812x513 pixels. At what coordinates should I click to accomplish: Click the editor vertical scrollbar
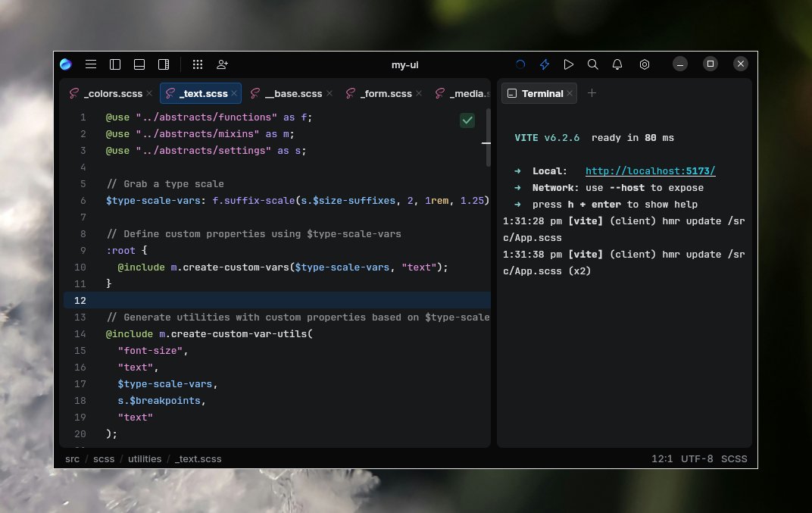[x=488, y=138]
